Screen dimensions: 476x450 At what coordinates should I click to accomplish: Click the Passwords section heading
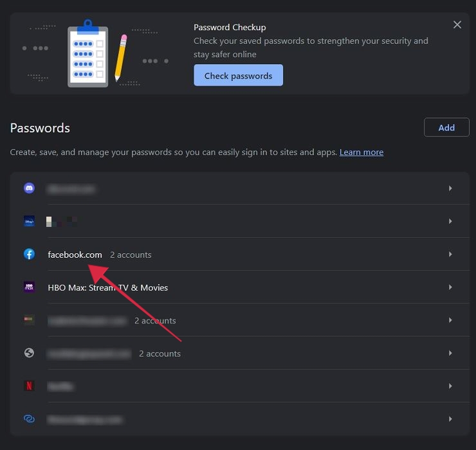[x=40, y=128]
